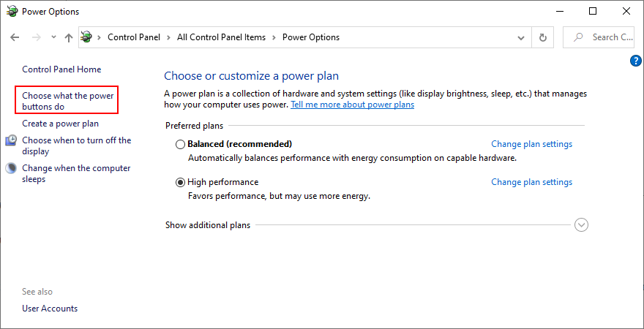
Task: Click the clock icon beside display timeout link
Action: click(x=11, y=140)
